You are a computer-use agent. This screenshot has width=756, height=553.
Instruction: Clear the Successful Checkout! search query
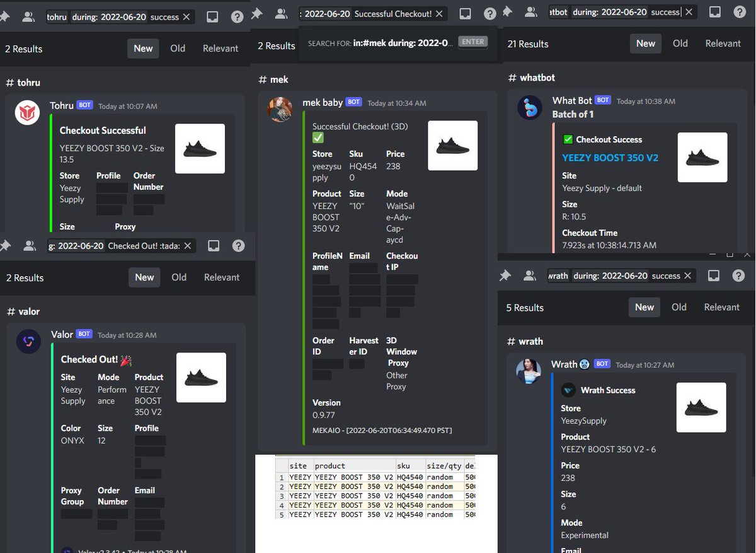[439, 13]
